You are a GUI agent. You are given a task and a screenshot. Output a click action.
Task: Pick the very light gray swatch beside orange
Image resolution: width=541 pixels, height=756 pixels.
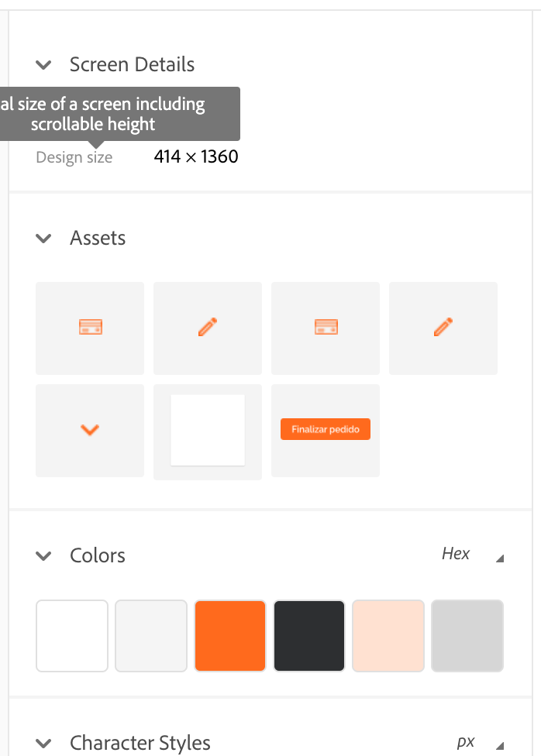151,636
